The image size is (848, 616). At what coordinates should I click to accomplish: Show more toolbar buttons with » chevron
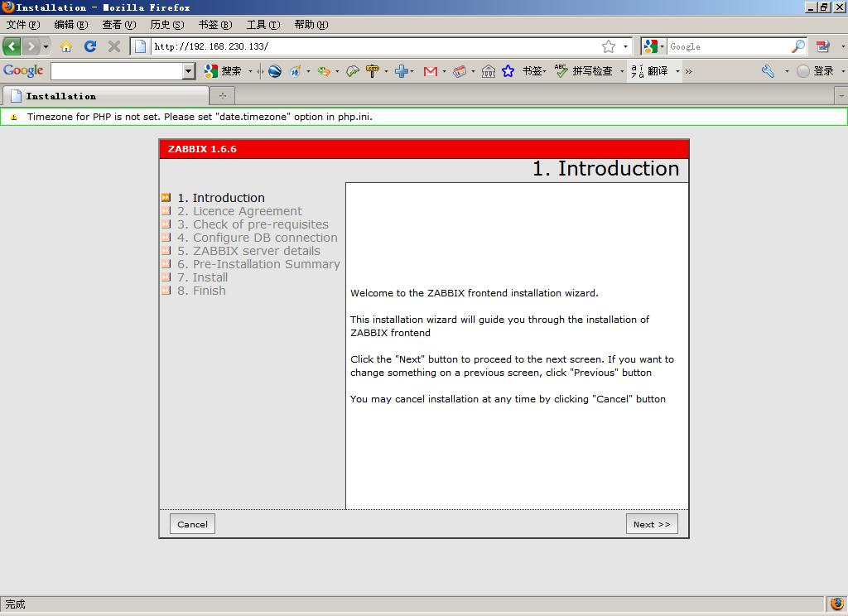(688, 71)
